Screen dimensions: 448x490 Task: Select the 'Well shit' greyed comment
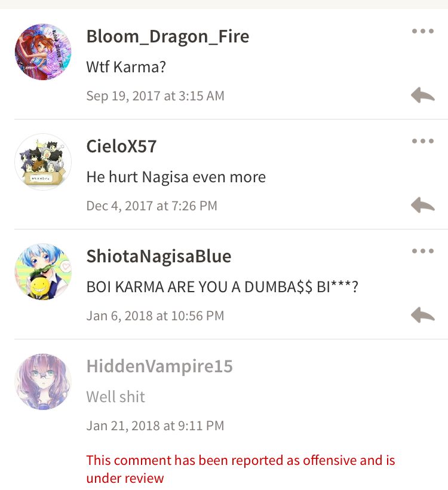[x=116, y=397]
